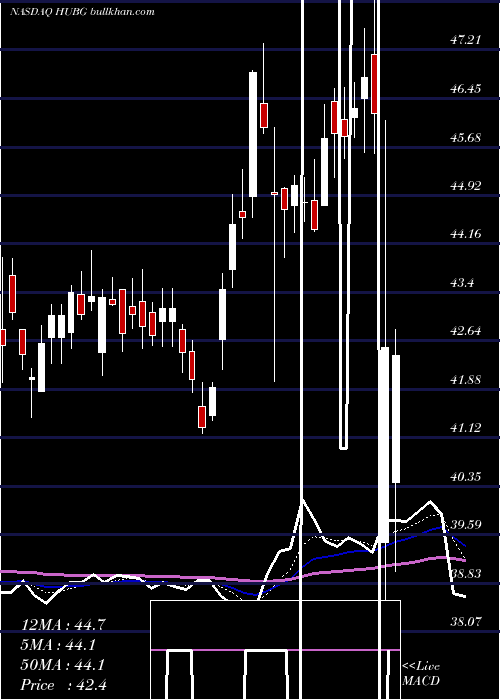
Task: Click the 43.4 price axis label
Action: click(462, 283)
